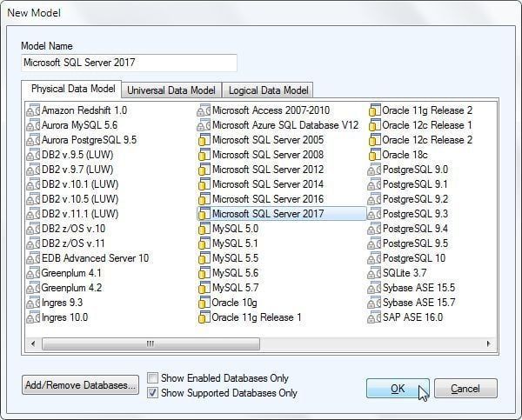Screen dimensions: 522x420
Task: Select DB2 v.10.1 (LUW) text
Action: tap(80, 184)
